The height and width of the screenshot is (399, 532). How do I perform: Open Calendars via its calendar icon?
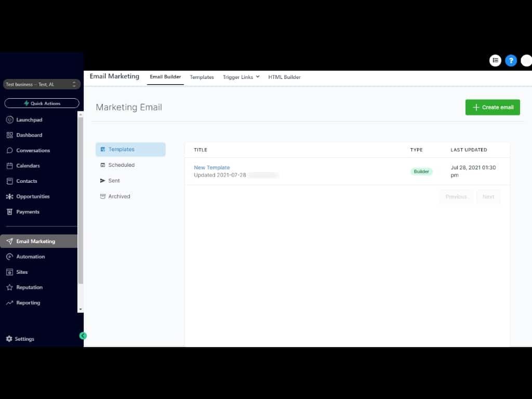9,166
